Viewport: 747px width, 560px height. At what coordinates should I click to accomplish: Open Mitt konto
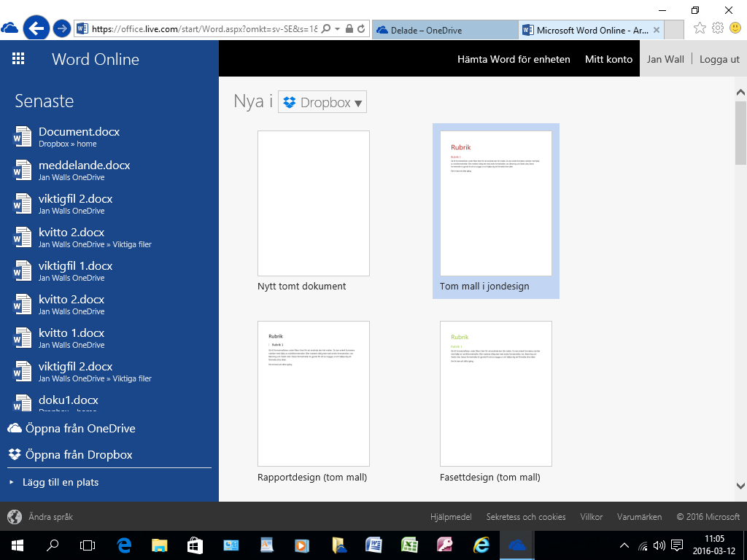(608, 60)
